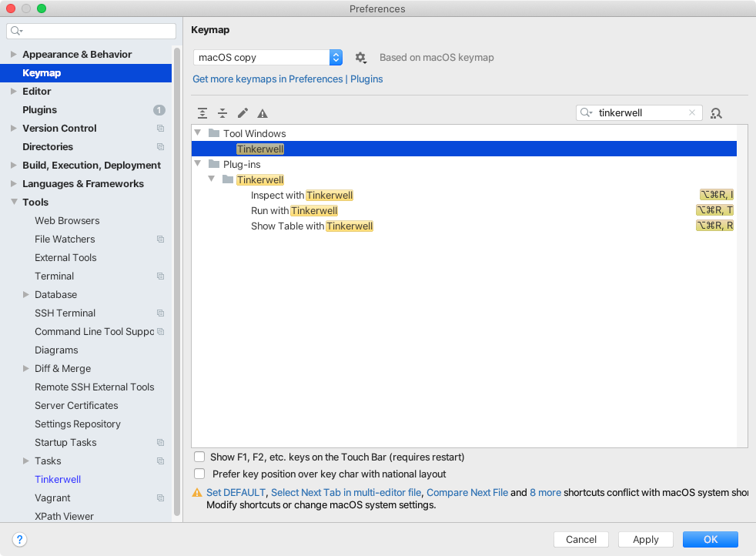Viewport: 756px width, 556px height.
Task: Click Compare Next File conflict link
Action: click(467, 492)
